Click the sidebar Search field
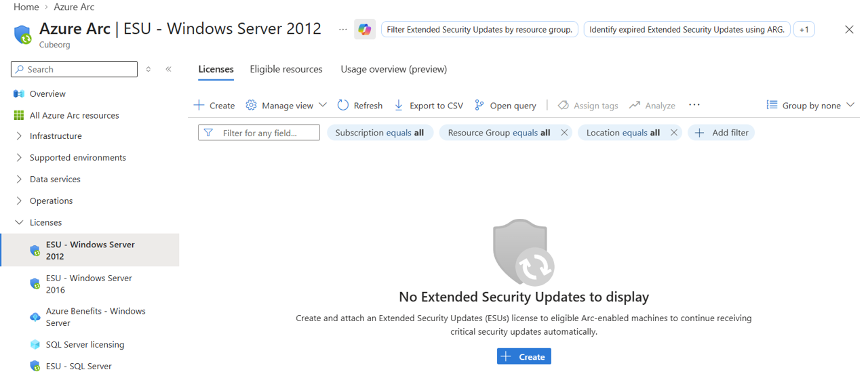This screenshot has width=868, height=374. click(x=75, y=69)
